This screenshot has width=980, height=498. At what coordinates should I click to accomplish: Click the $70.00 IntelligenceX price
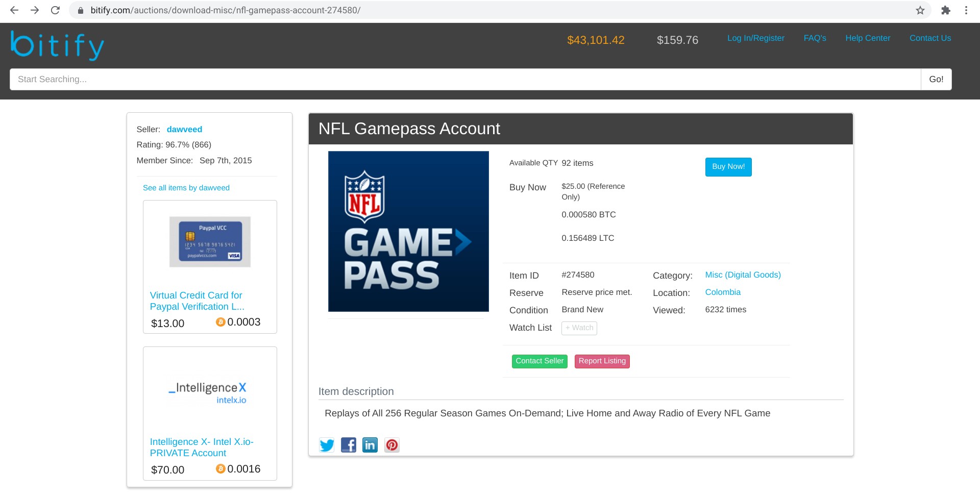(168, 470)
